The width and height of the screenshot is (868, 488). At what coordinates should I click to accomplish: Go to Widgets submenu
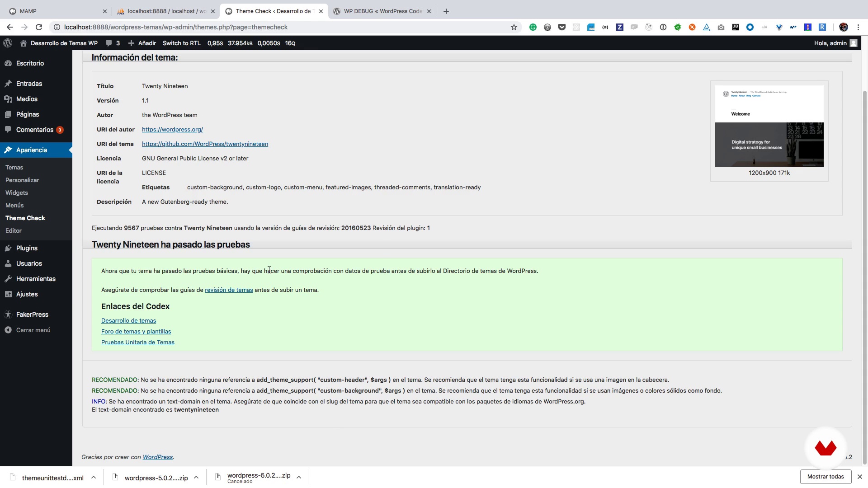[x=17, y=192]
